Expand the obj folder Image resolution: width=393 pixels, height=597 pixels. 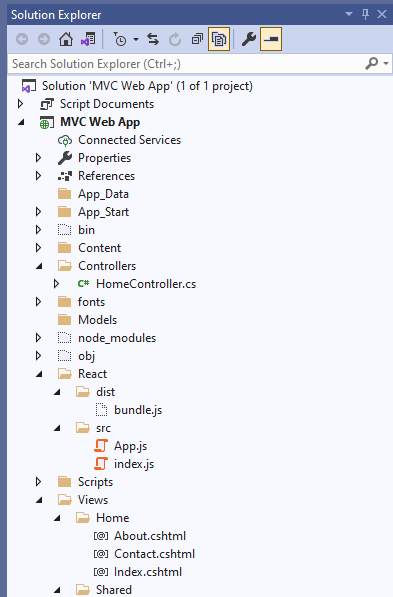[38, 356]
